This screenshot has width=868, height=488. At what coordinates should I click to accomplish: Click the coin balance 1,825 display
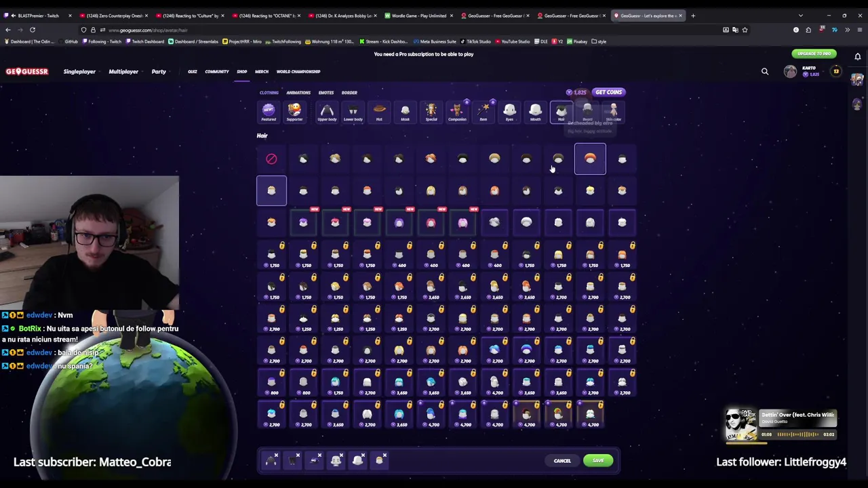(576, 92)
